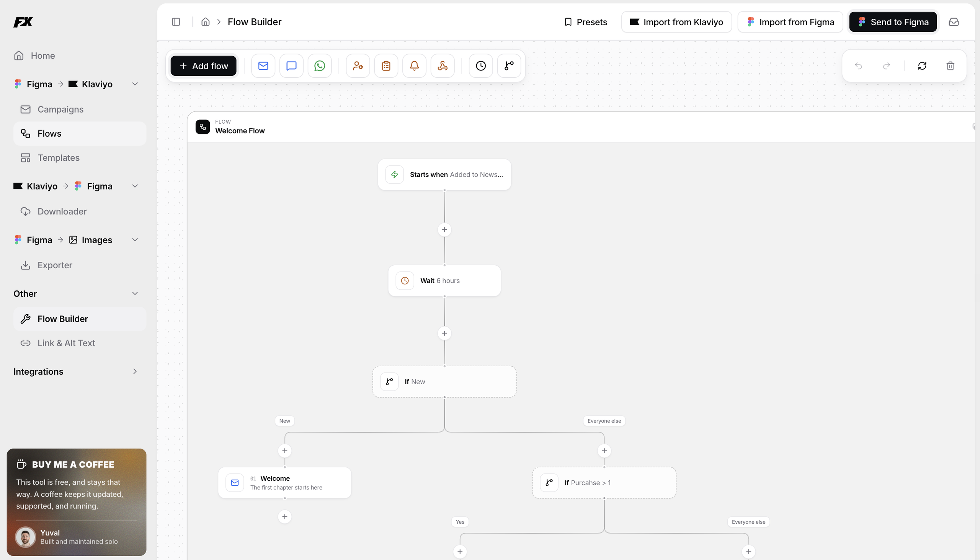980x560 pixels.
Task: Add an email node from toolbar
Action: click(x=263, y=66)
